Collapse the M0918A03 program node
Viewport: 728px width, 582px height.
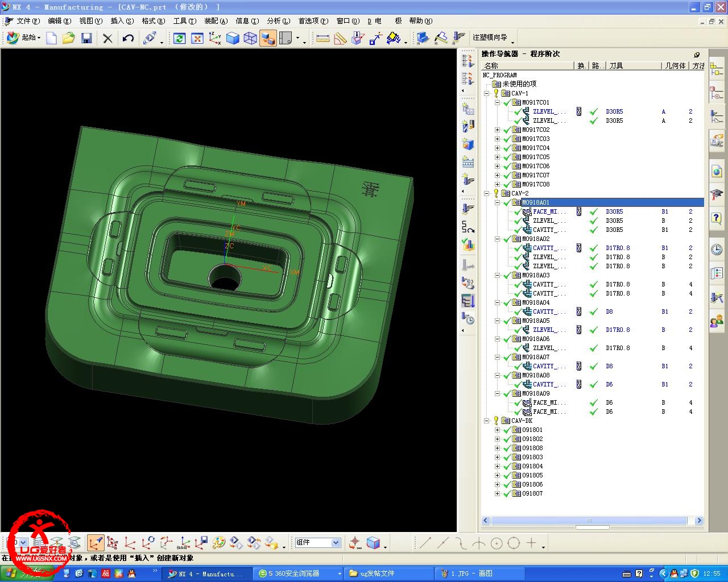click(x=498, y=275)
